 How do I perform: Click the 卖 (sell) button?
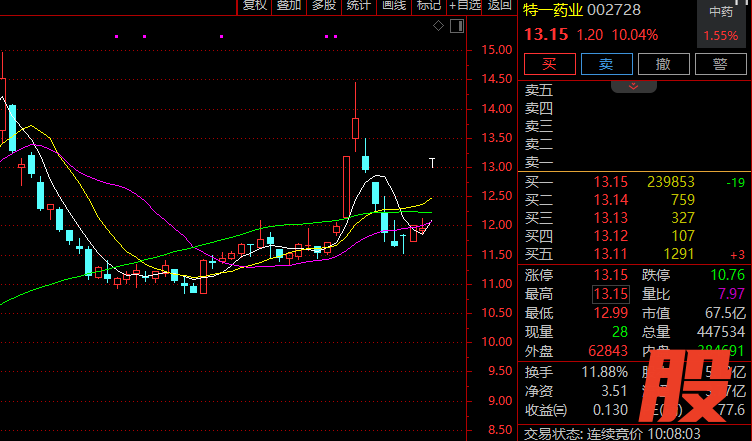tap(605, 64)
